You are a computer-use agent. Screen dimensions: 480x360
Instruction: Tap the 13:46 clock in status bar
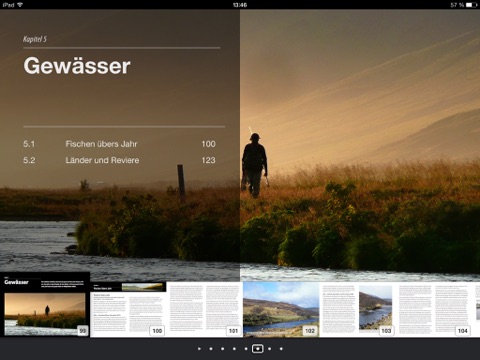pos(240,5)
